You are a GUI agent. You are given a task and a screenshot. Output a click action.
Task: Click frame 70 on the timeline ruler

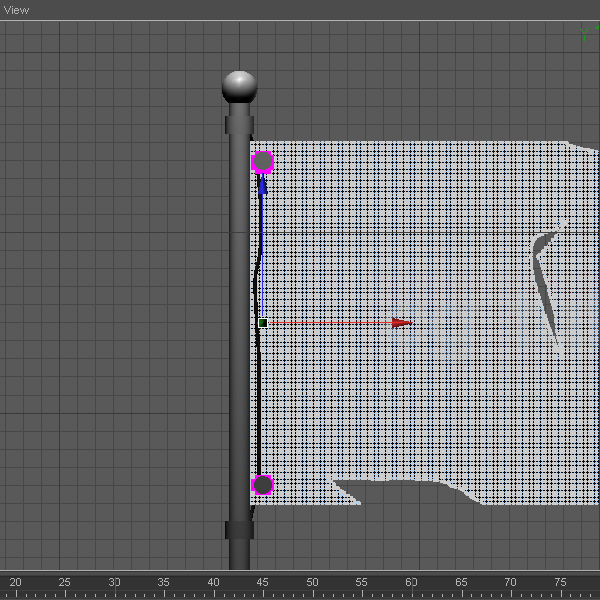pyautogui.click(x=510, y=582)
